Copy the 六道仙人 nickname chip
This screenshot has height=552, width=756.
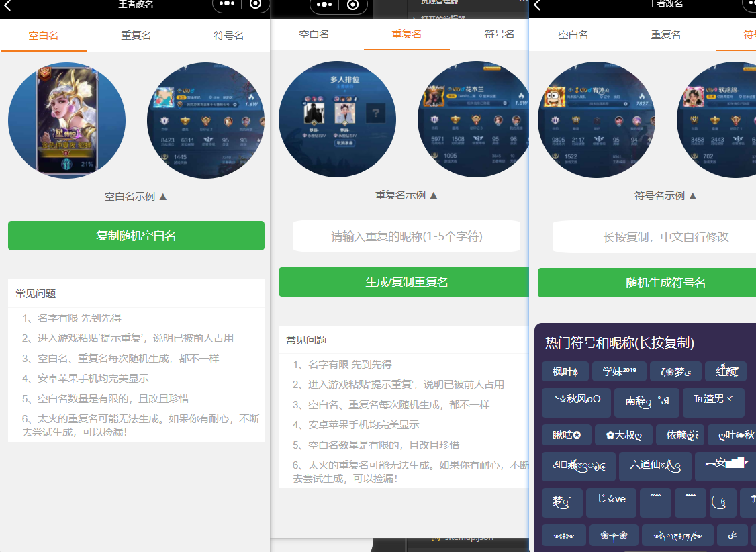tap(655, 466)
